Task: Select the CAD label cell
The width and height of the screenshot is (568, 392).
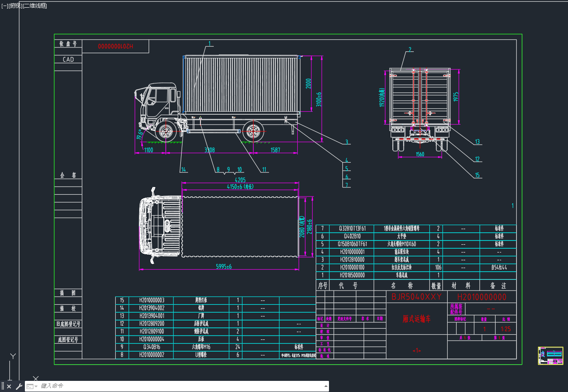Action: coord(68,59)
